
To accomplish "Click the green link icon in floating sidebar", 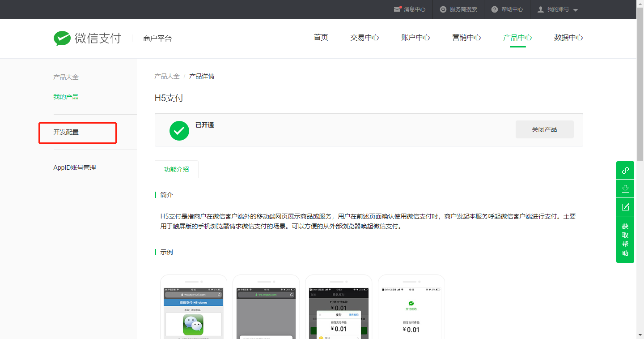I will (x=625, y=170).
